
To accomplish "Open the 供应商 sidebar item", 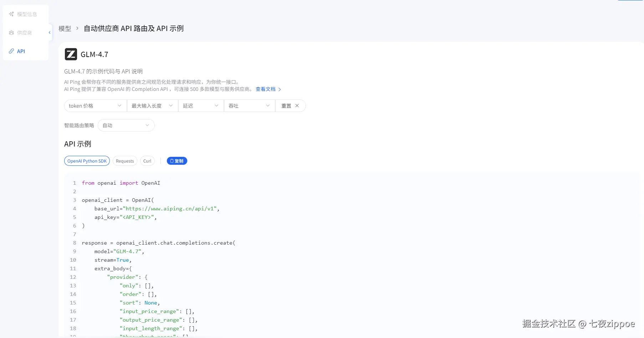I will pyautogui.click(x=20, y=33).
